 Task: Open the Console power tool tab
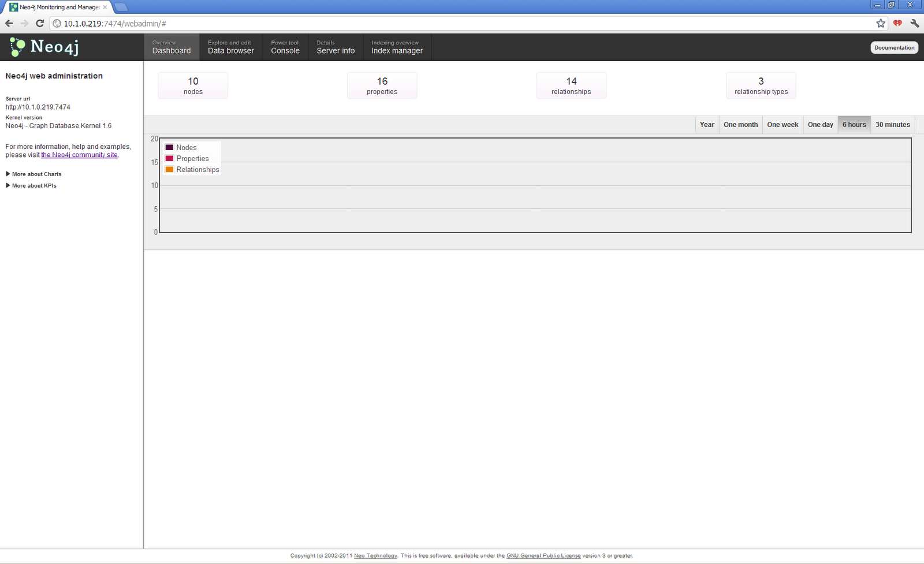tap(285, 47)
